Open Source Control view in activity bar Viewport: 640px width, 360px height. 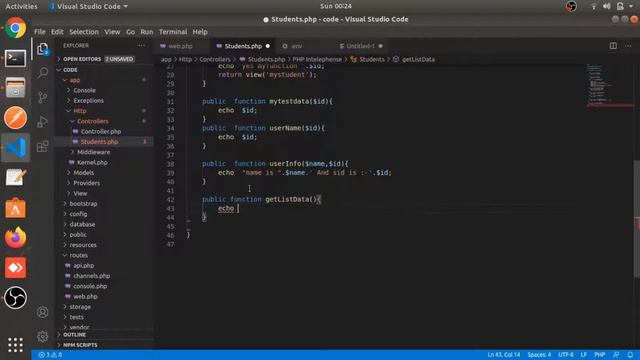(x=43, y=98)
